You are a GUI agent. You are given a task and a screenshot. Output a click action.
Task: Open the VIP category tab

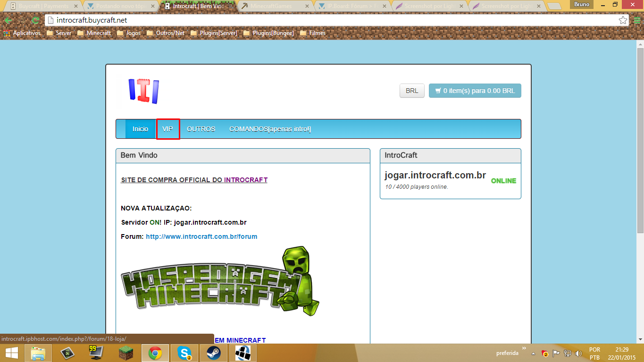[168, 129]
